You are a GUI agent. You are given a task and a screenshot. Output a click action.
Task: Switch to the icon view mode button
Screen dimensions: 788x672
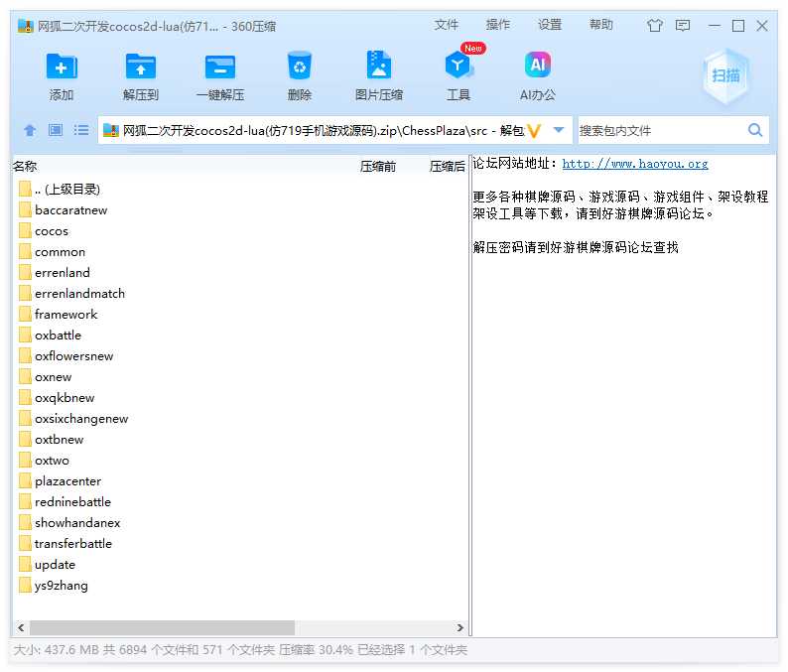pos(56,130)
